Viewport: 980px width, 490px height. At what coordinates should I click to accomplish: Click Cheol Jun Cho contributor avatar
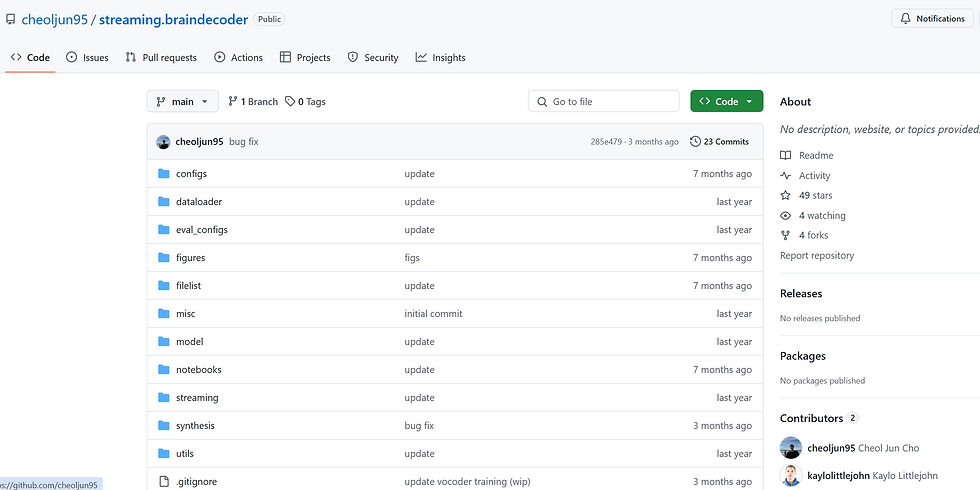791,448
